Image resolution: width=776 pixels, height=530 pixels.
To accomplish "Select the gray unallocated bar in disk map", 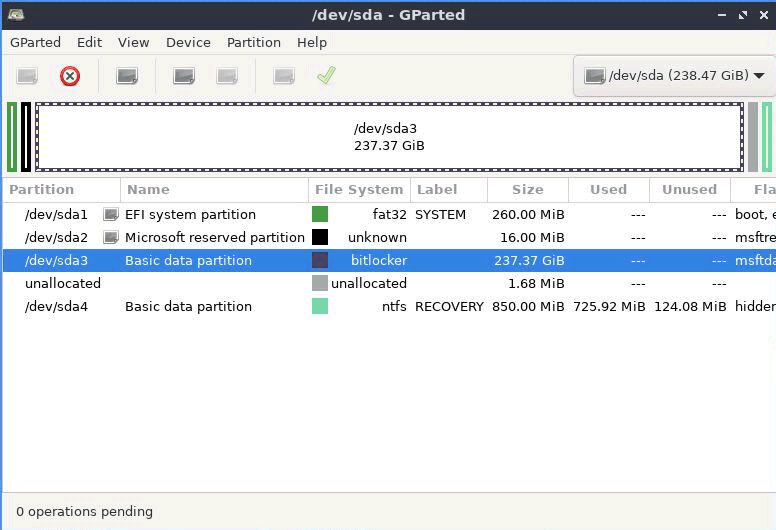I will click(x=753, y=137).
